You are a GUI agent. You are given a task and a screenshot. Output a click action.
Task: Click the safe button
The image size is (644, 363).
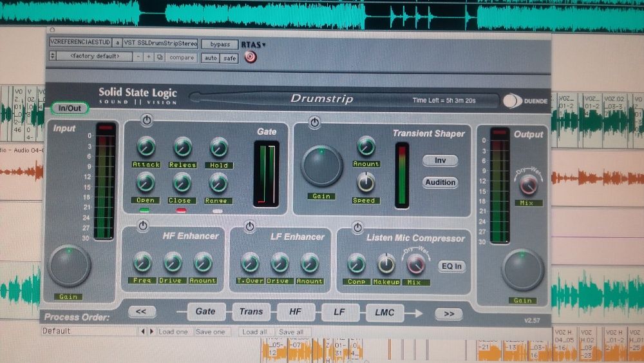(230, 59)
